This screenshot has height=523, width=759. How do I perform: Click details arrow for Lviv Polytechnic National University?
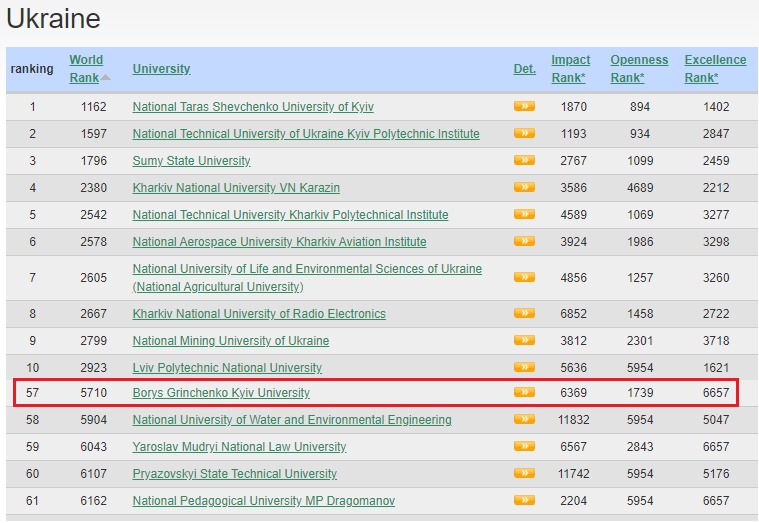tap(524, 367)
